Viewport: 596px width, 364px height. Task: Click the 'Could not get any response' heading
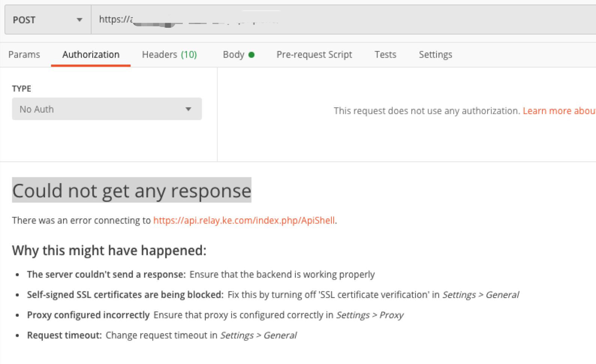click(132, 190)
